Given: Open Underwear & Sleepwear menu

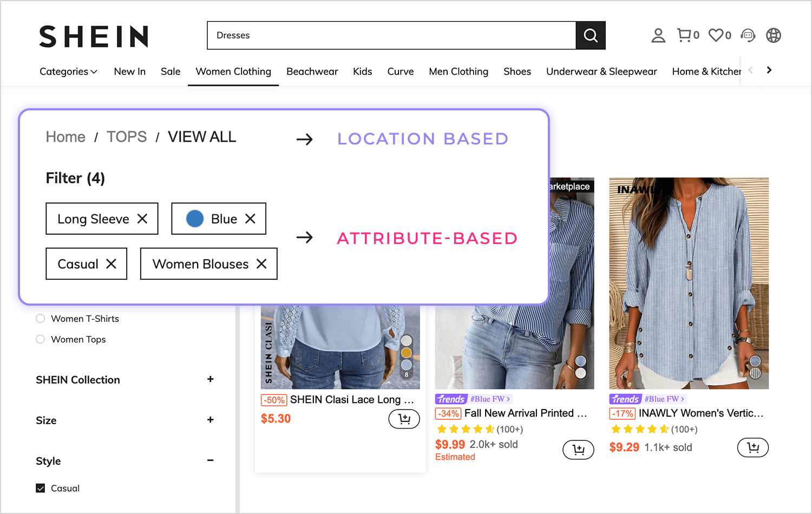Looking at the screenshot, I should [x=601, y=71].
